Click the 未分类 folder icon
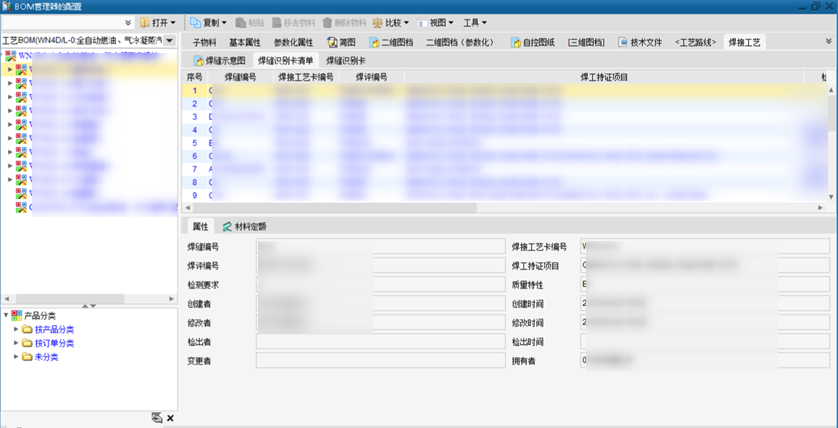The height and width of the screenshot is (428, 838). coord(27,357)
